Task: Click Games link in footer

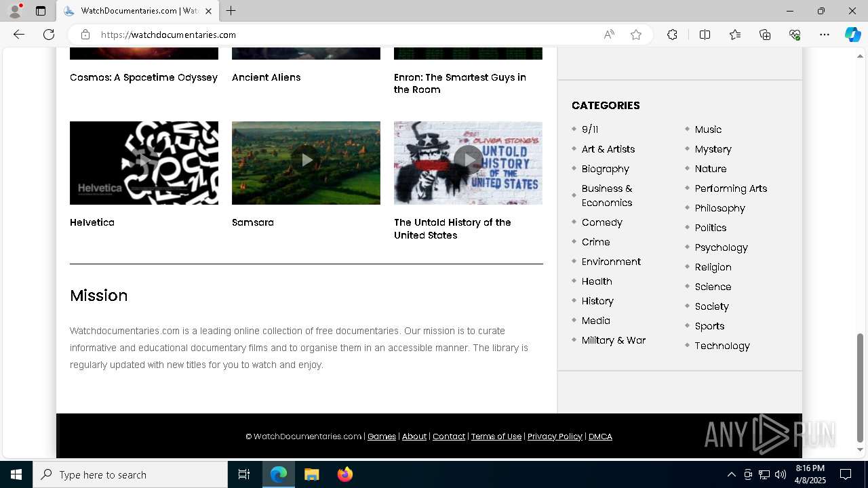Action: click(x=382, y=436)
